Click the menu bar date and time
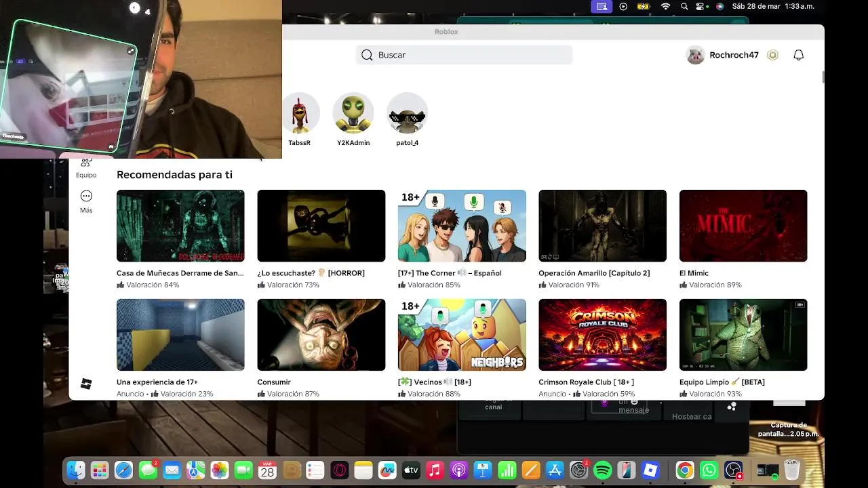868x488 pixels. point(773,6)
